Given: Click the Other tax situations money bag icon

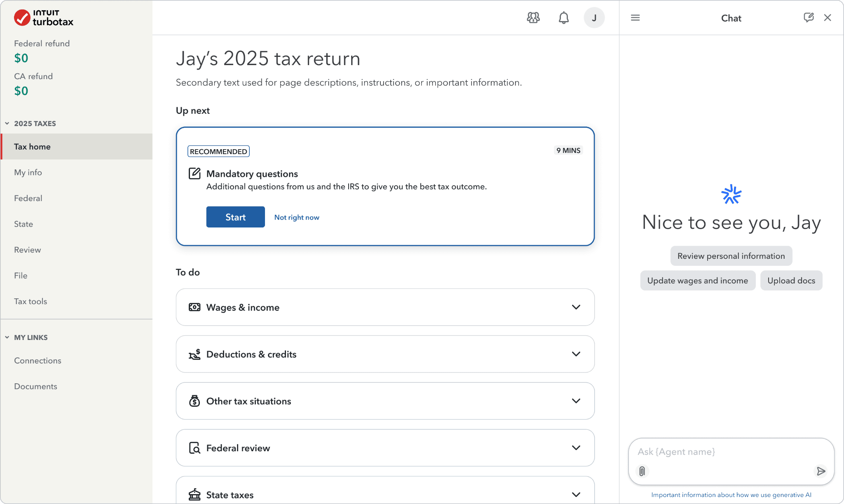Looking at the screenshot, I should pyautogui.click(x=195, y=401).
